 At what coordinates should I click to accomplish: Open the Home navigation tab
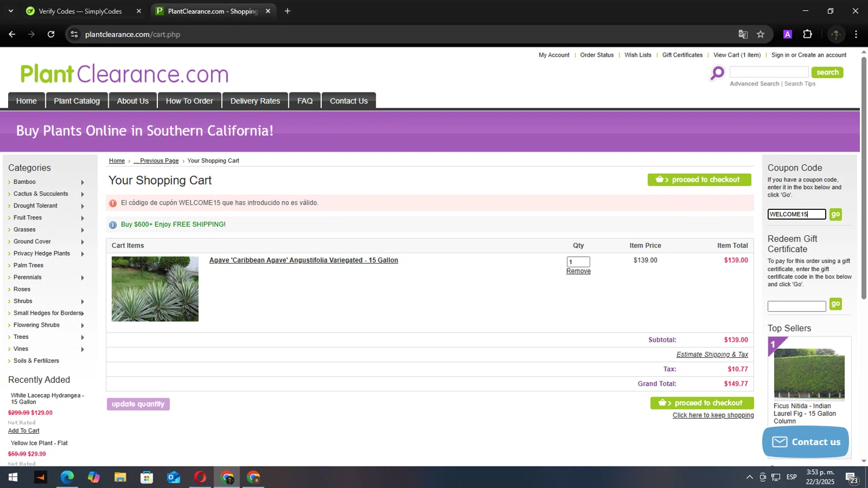pyautogui.click(x=27, y=101)
